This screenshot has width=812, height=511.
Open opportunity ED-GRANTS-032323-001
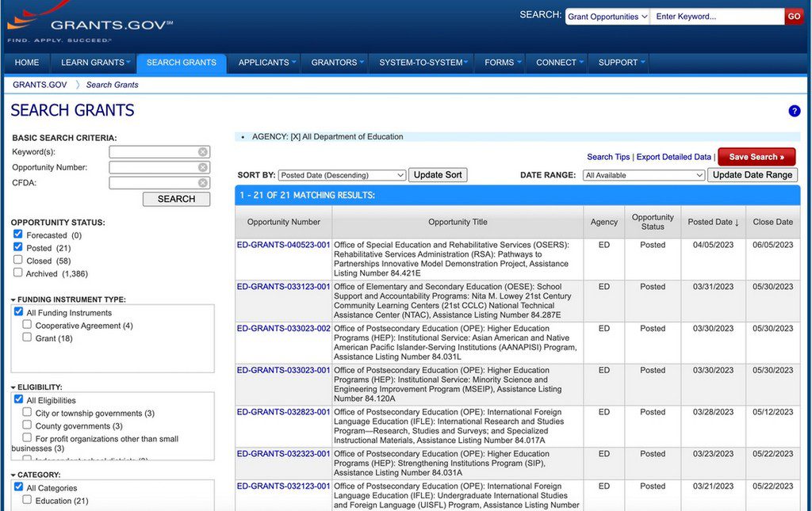click(x=283, y=454)
